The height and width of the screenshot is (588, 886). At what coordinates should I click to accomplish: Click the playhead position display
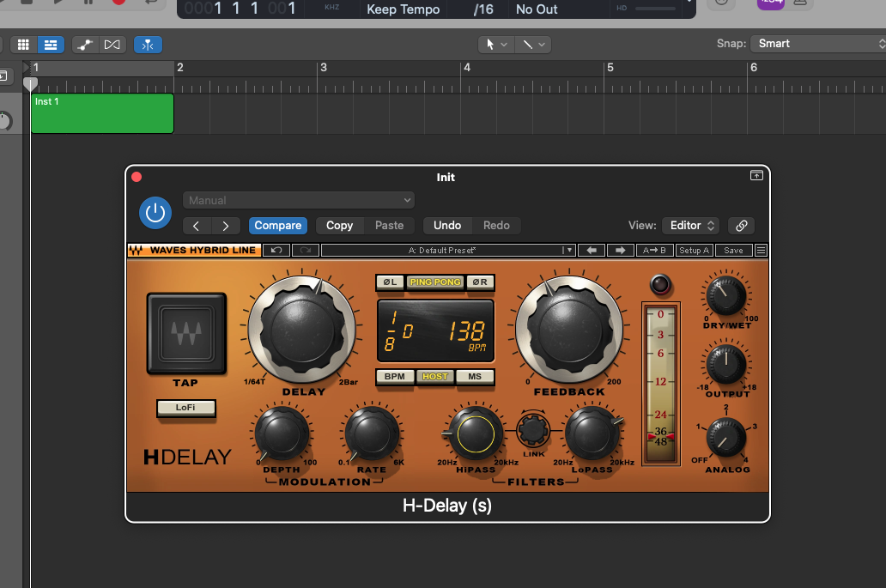tap(240, 9)
